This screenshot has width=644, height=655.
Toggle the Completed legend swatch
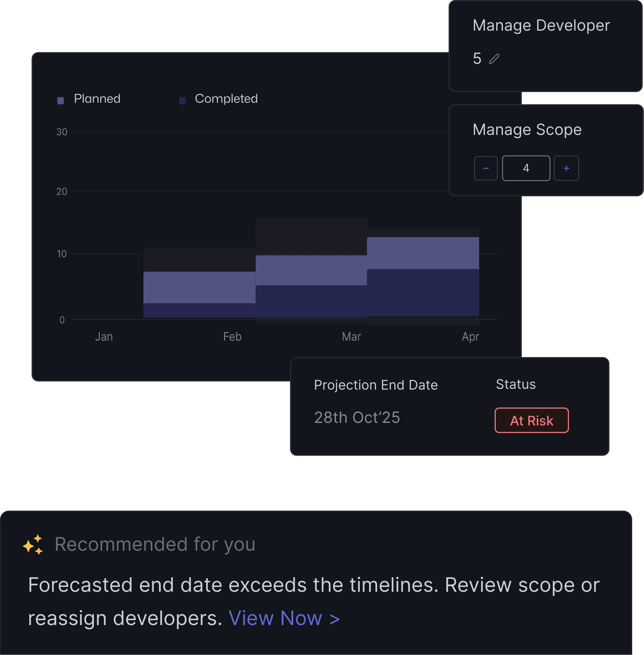tap(182, 101)
